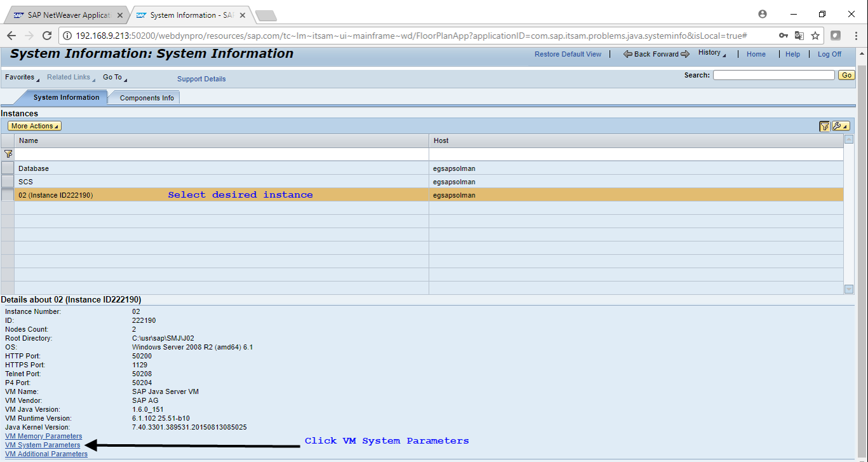Open the More Actions dropdown
868x462 pixels.
[x=34, y=126]
